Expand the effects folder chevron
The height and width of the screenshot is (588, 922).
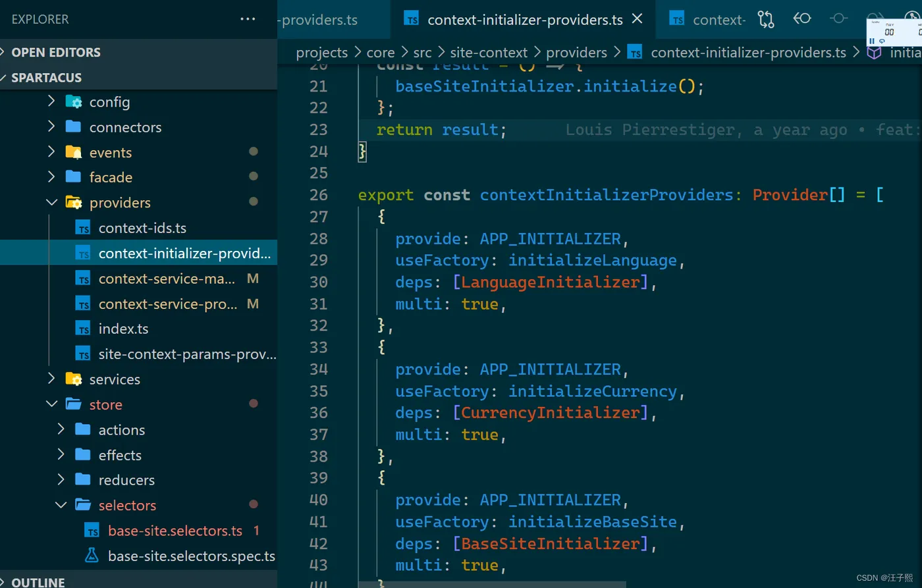pos(61,454)
